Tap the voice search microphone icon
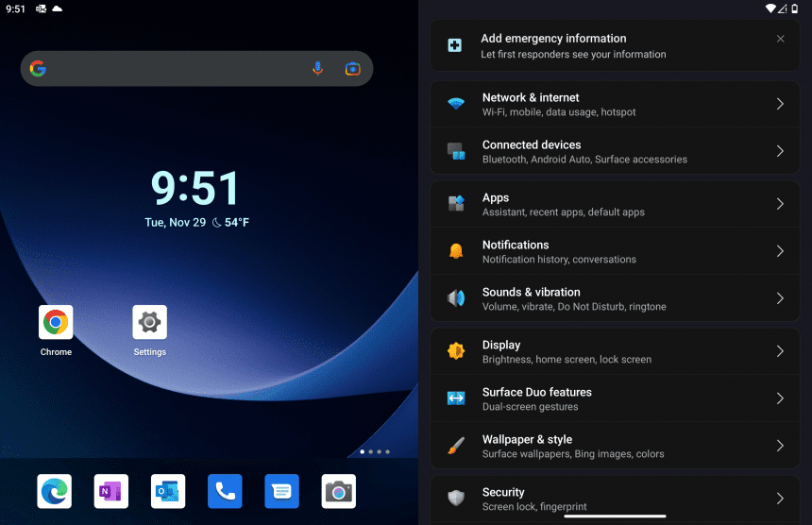812x525 pixels. tap(318, 68)
